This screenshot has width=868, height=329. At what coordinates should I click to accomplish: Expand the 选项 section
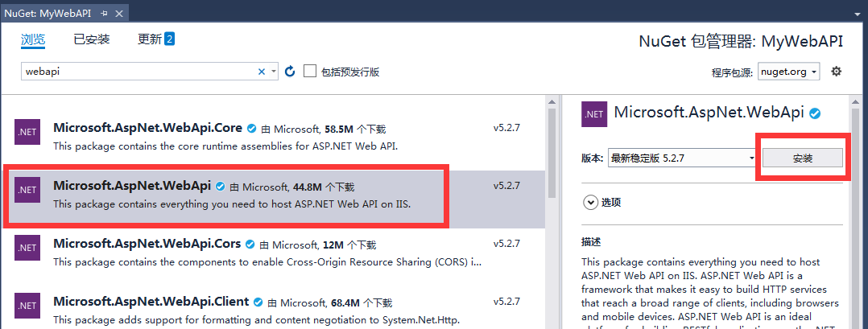(x=589, y=203)
